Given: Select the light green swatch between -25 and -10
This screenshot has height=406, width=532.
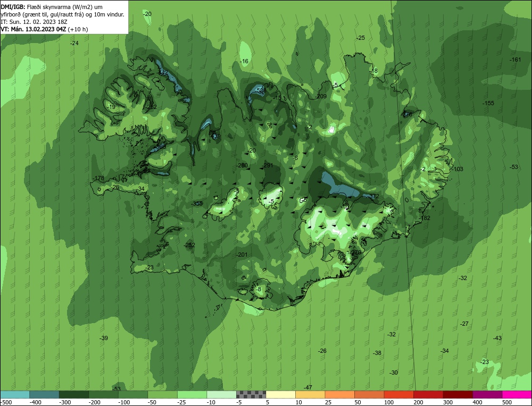Looking at the screenshot, I should 192,394.
